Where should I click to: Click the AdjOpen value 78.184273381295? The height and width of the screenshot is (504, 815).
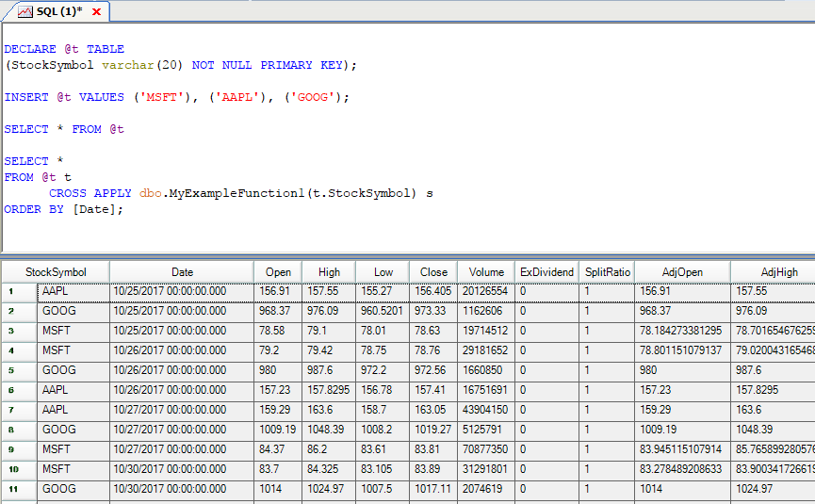coord(682,331)
